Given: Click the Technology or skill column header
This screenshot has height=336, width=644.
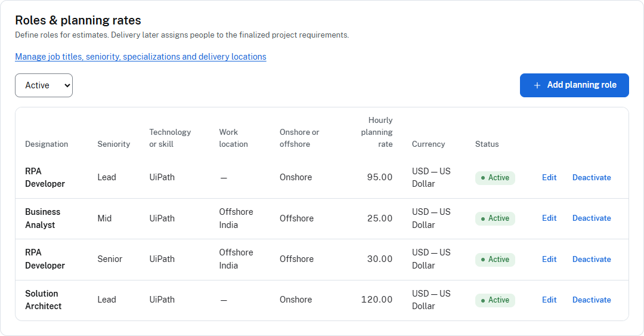Looking at the screenshot, I should point(170,138).
